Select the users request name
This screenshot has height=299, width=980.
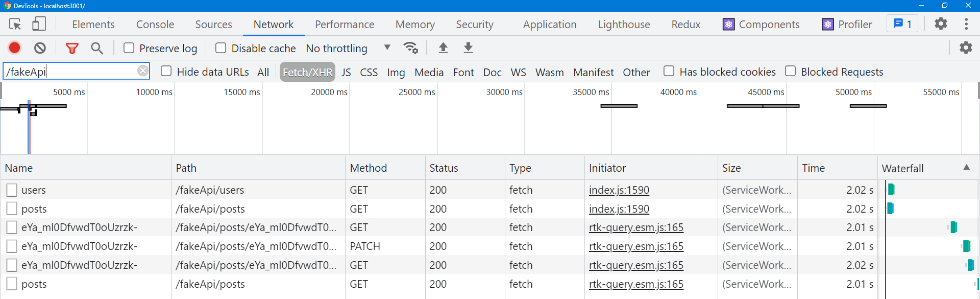click(34, 190)
